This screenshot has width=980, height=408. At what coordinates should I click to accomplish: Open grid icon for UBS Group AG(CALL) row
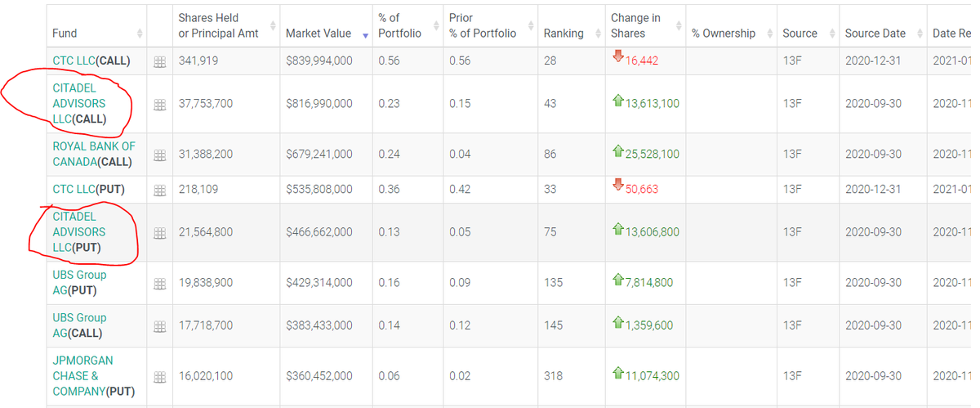tap(160, 325)
